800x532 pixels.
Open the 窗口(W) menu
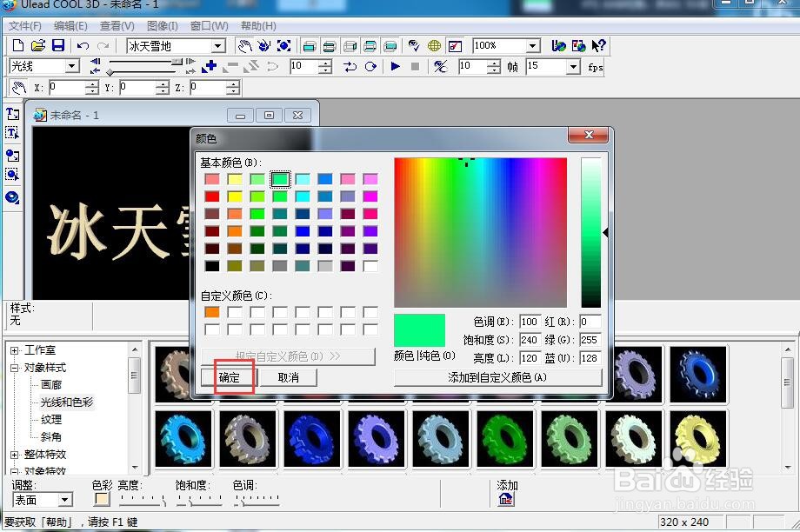210,25
